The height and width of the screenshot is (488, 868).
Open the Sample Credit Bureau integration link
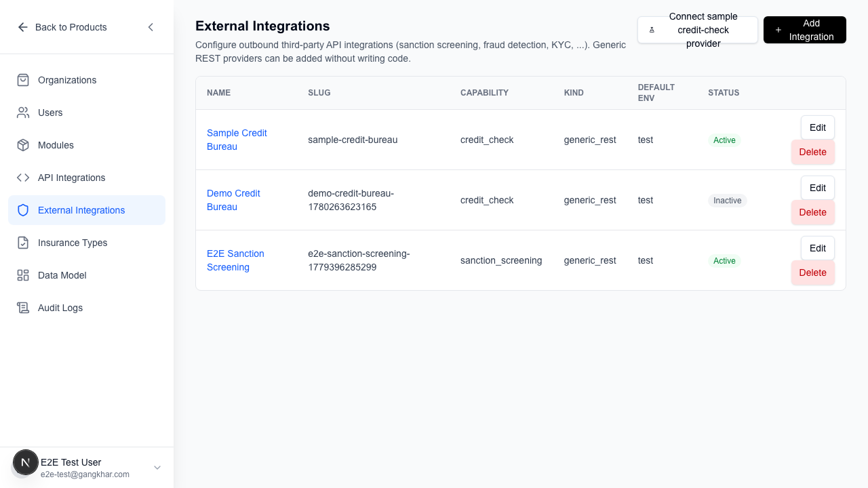click(x=237, y=140)
